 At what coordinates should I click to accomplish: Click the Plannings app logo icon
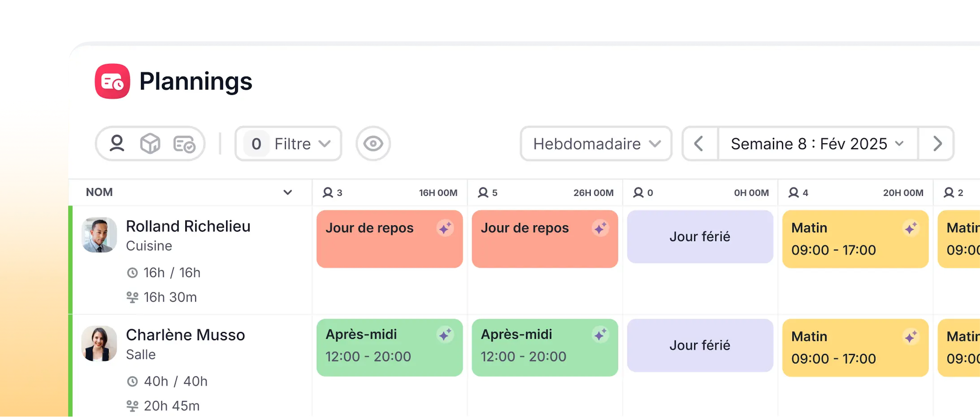[x=112, y=81]
